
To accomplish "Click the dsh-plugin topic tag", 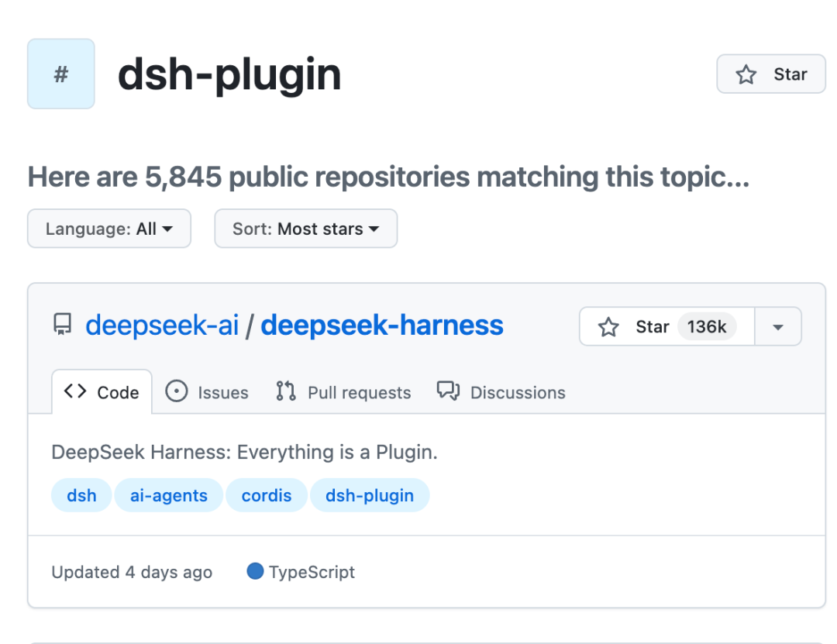I will tap(370, 495).
